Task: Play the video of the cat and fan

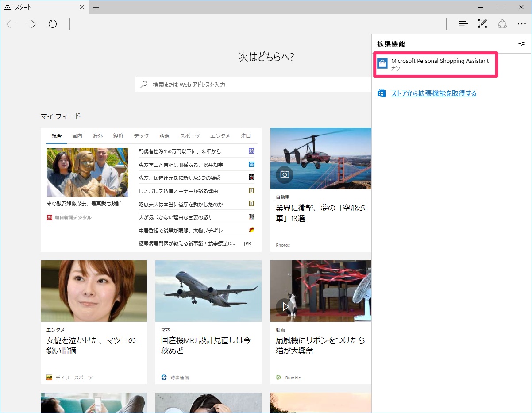Action: (285, 306)
